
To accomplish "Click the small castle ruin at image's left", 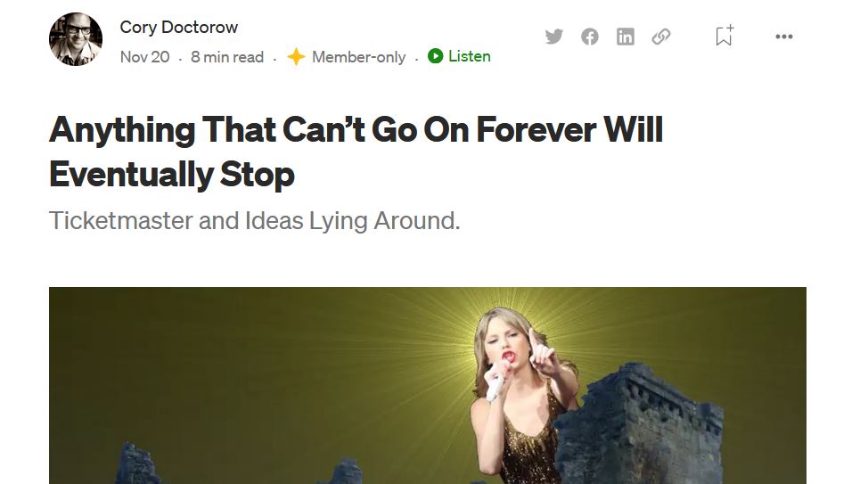I will [x=136, y=463].
